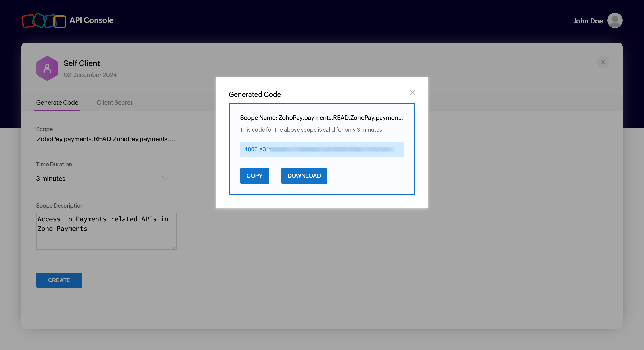The height and width of the screenshot is (350, 644).
Task: Expand the Time Duration dropdown arrow
Action: (x=165, y=178)
